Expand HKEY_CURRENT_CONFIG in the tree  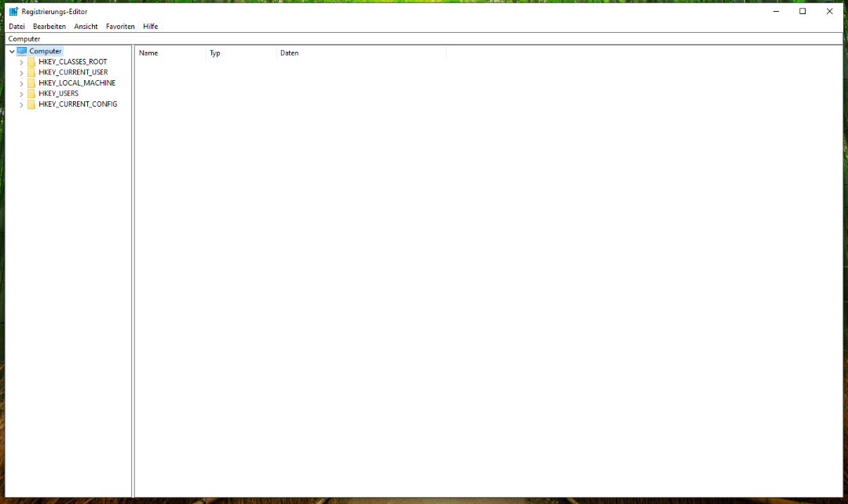click(21, 104)
